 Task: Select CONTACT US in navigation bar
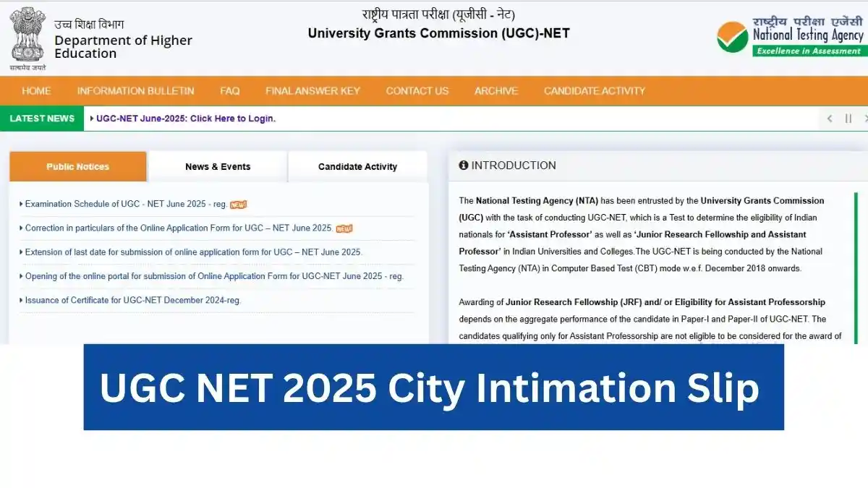pyautogui.click(x=417, y=91)
